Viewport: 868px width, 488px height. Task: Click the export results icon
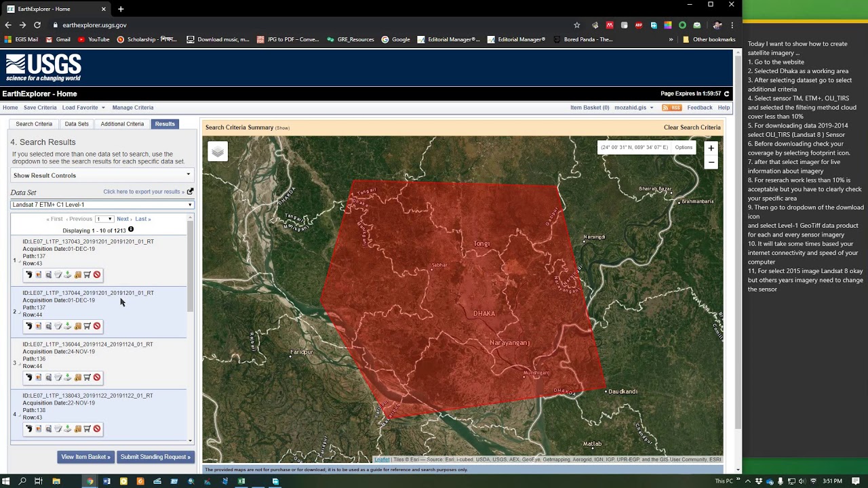click(190, 192)
